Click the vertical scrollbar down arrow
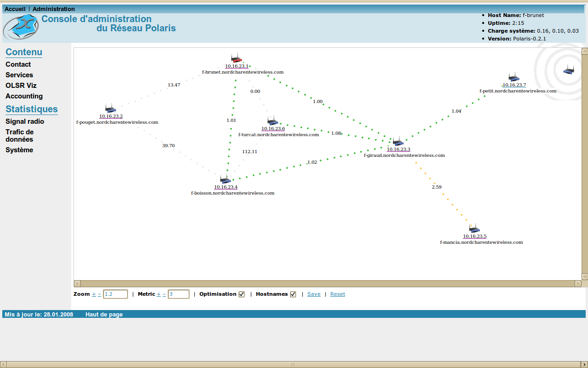The width and height of the screenshot is (588, 368). 584,276
